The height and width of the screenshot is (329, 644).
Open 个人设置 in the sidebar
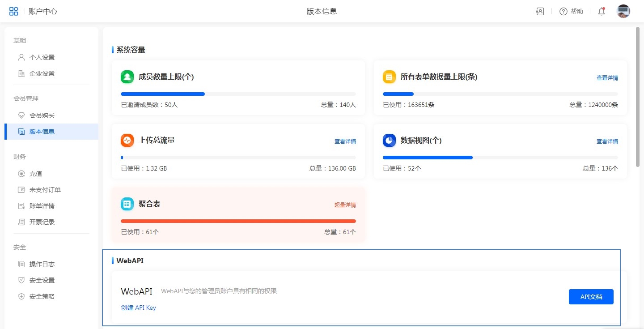tap(42, 57)
